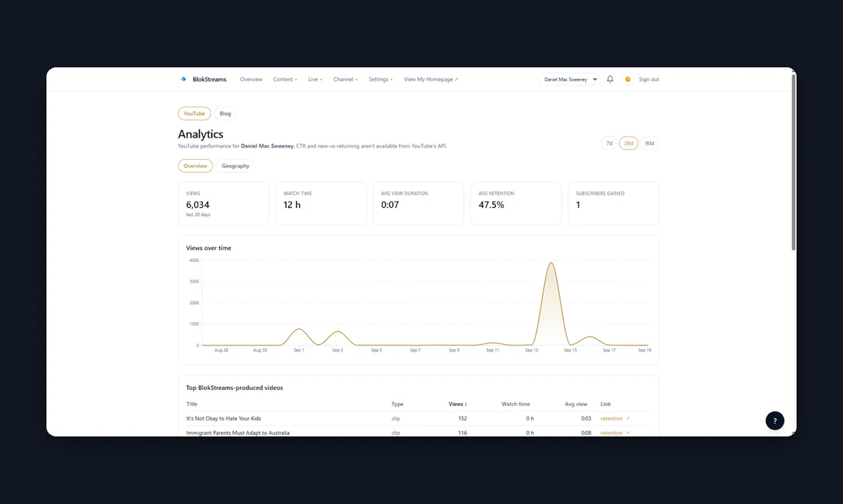Image resolution: width=843 pixels, height=504 pixels.
Task: Open retention link for Immigrant Parents Must Adapt to Australia
Action: (615, 433)
